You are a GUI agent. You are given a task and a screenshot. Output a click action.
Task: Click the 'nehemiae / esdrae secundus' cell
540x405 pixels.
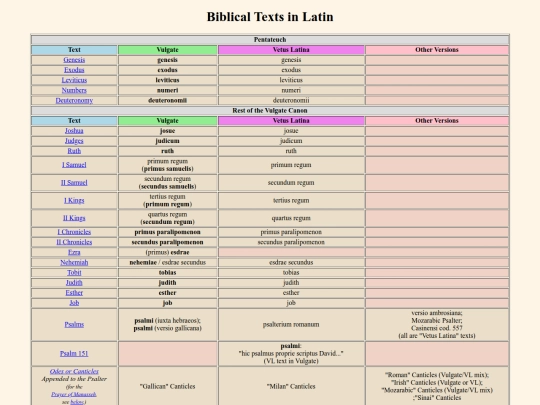pos(167,262)
